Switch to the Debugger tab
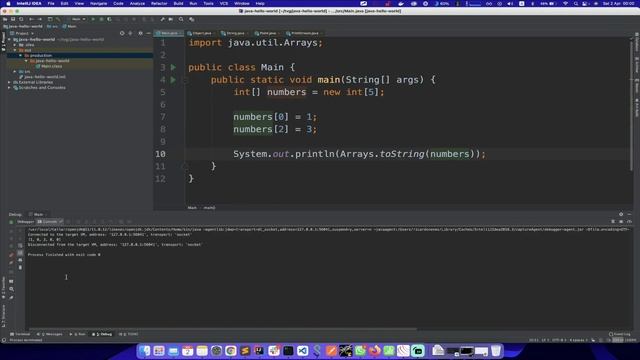 25,222
